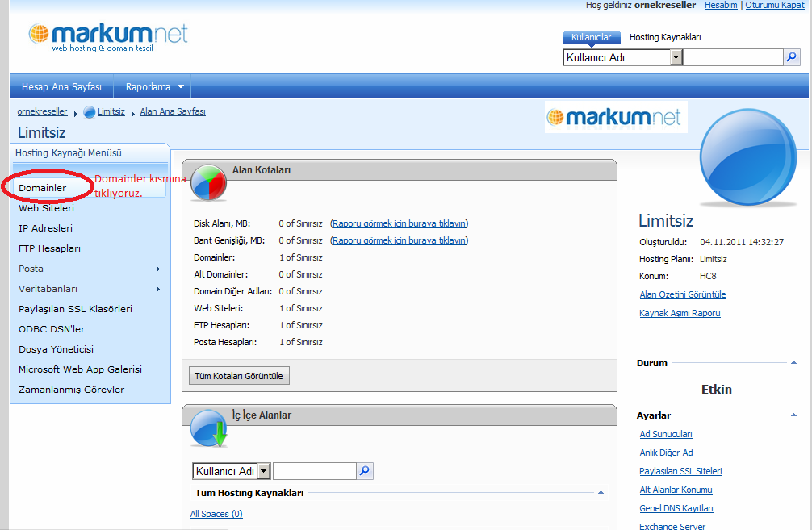Click the 'Posta Hesapları:' quota label
This screenshot has width=812, height=530.
(x=225, y=342)
